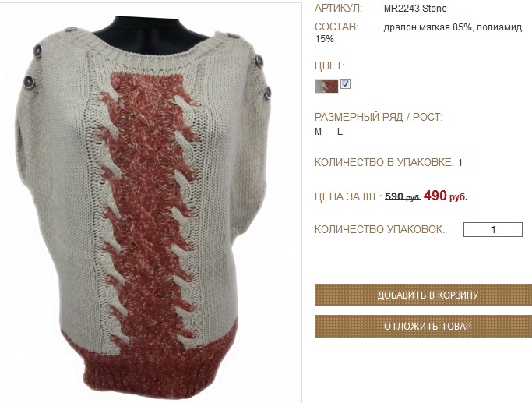This screenshot has width=532, height=403.
Task: Click the article number MR2243 Stone
Action: tap(415, 9)
